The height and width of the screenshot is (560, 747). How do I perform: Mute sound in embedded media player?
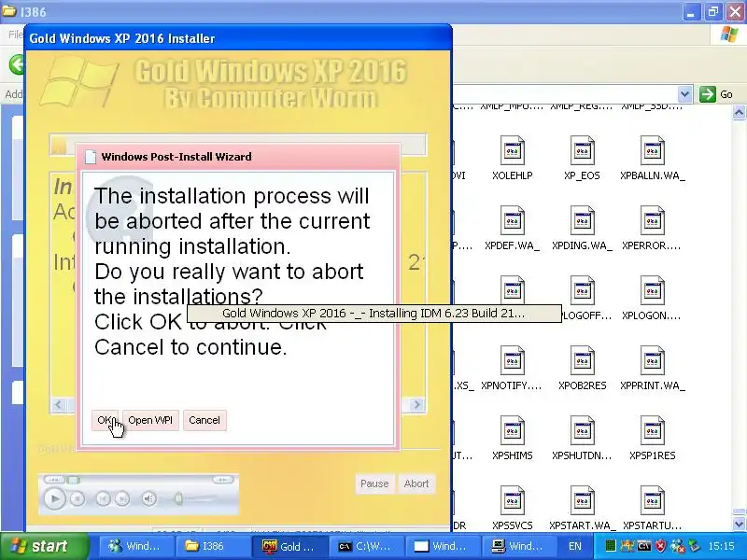[149, 498]
